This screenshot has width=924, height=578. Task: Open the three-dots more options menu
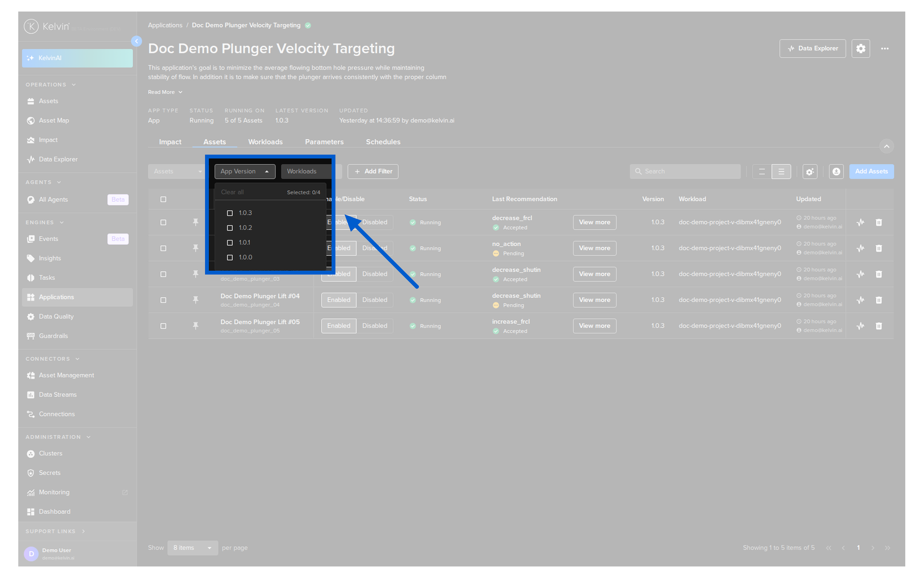[x=885, y=49]
